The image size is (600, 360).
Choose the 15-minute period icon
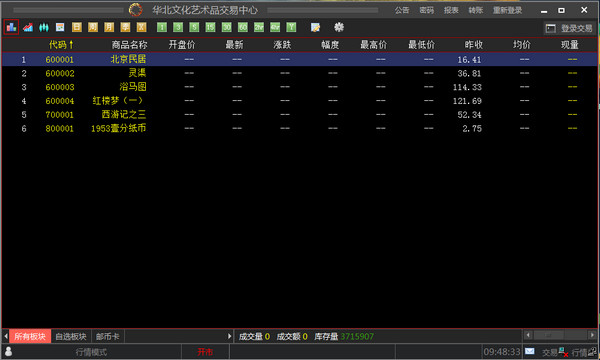pyautogui.click(x=210, y=27)
